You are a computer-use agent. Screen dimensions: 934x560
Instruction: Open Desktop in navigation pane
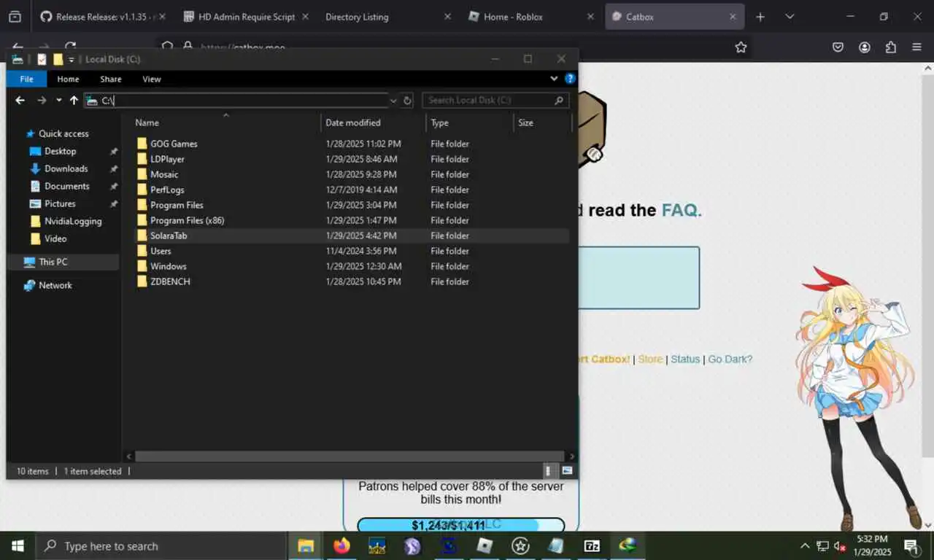(60, 151)
